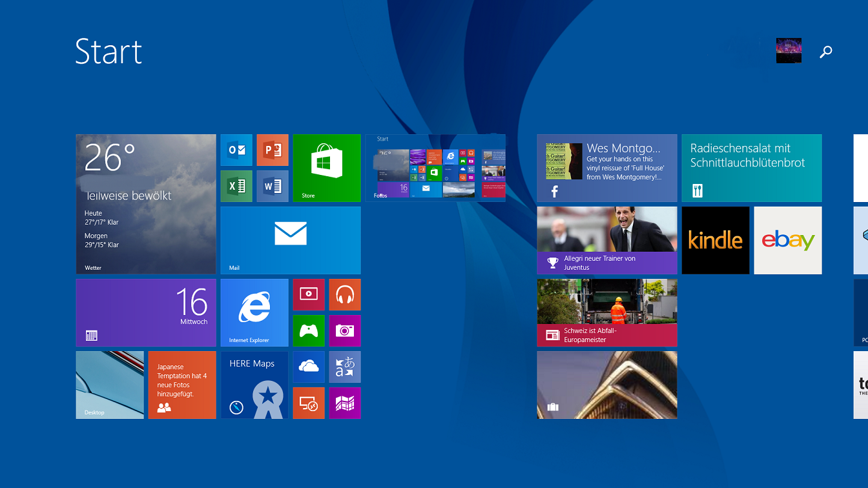
Task: Open the Outlook tile
Action: tap(236, 150)
